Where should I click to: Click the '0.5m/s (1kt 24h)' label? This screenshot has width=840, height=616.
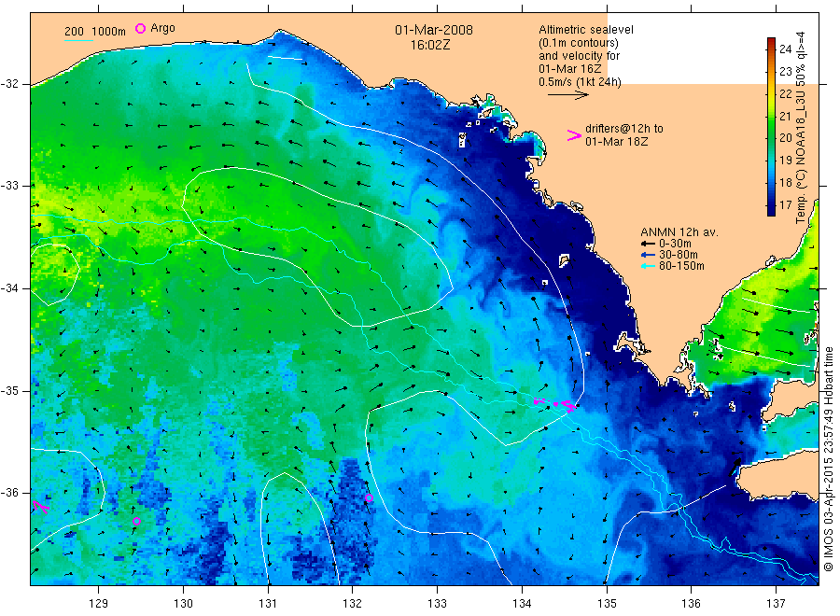581,82
